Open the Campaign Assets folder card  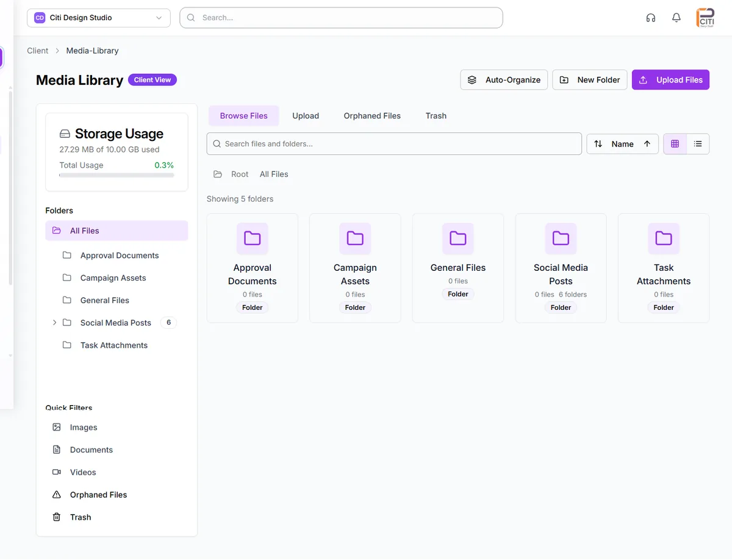[x=355, y=268]
